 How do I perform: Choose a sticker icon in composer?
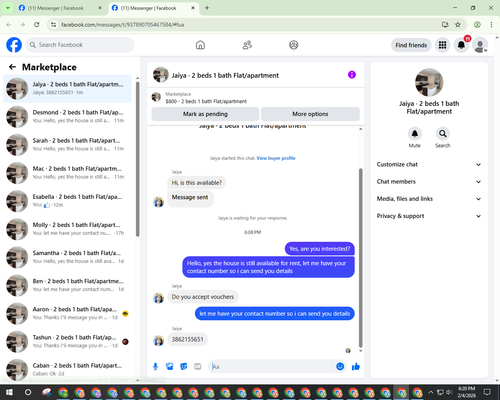pyautogui.click(x=184, y=367)
